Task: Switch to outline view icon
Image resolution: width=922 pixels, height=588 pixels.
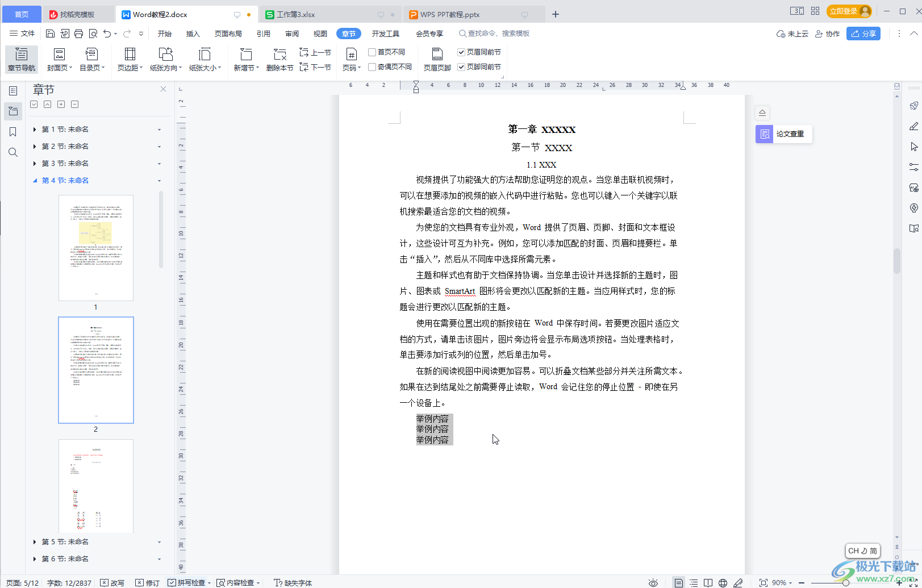Action: [694, 583]
